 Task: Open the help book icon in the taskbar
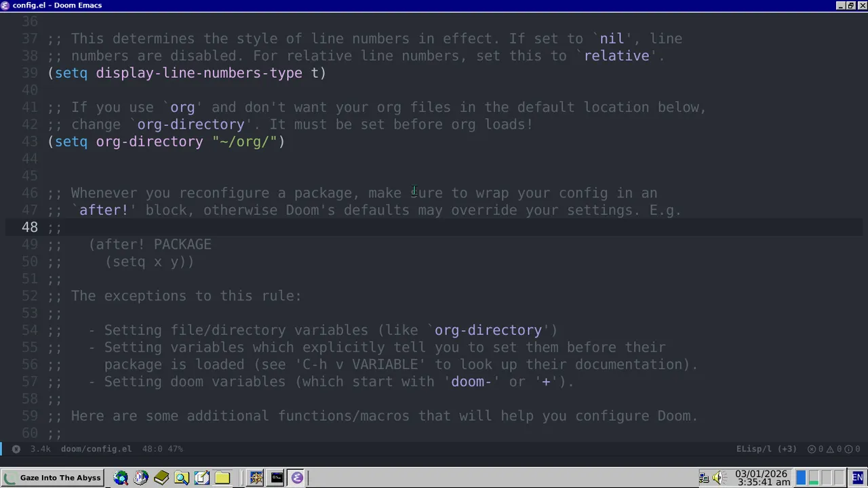[x=161, y=477]
